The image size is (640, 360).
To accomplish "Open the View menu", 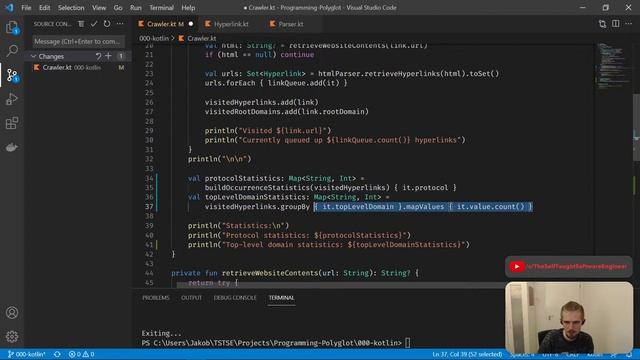I will 99,8.
